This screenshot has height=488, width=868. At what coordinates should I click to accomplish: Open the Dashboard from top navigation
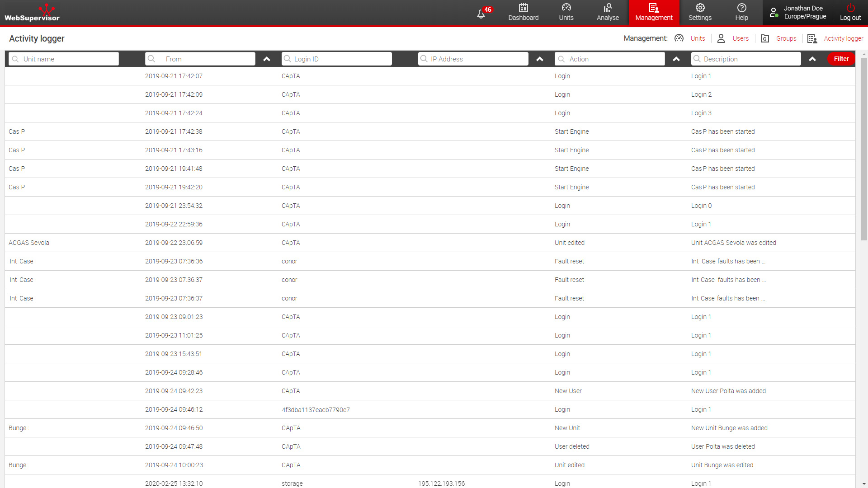click(523, 12)
